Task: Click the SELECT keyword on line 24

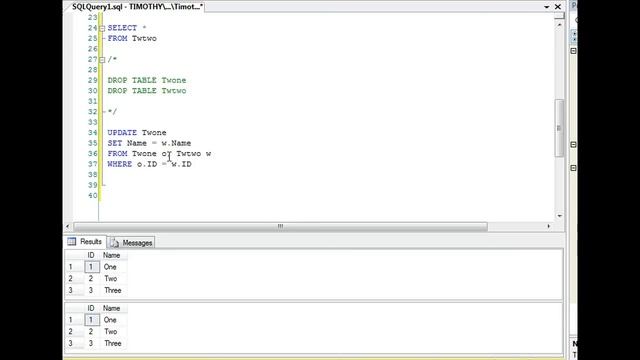Action: coord(122,28)
